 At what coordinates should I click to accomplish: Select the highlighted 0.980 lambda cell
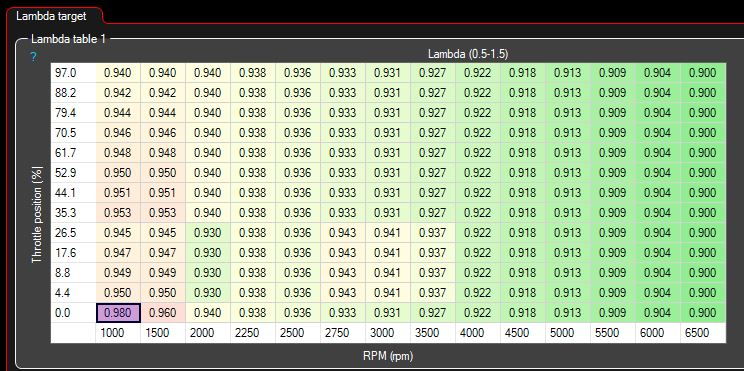coord(118,313)
